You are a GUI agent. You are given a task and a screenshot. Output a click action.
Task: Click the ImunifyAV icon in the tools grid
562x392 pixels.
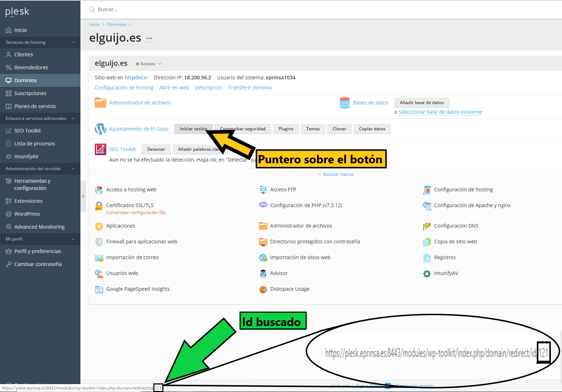pyautogui.click(x=427, y=274)
